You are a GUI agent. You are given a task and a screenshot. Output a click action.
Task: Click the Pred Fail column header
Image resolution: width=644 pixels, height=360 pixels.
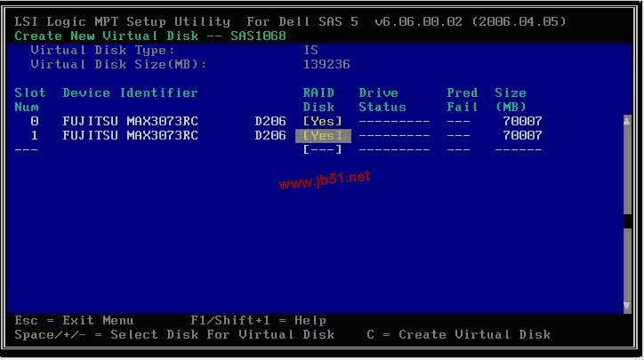coord(462,100)
